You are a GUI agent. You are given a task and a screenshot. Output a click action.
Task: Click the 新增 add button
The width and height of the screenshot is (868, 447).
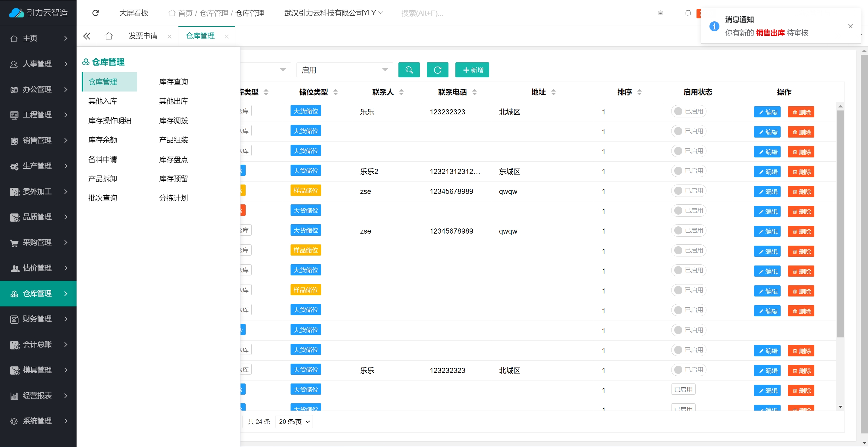click(472, 70)
